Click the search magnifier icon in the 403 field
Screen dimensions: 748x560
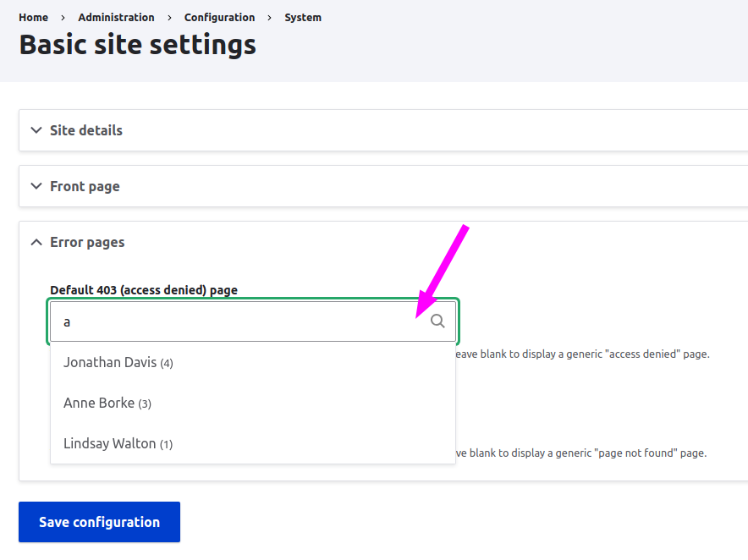pyautogui.click(x=437, y=321)
